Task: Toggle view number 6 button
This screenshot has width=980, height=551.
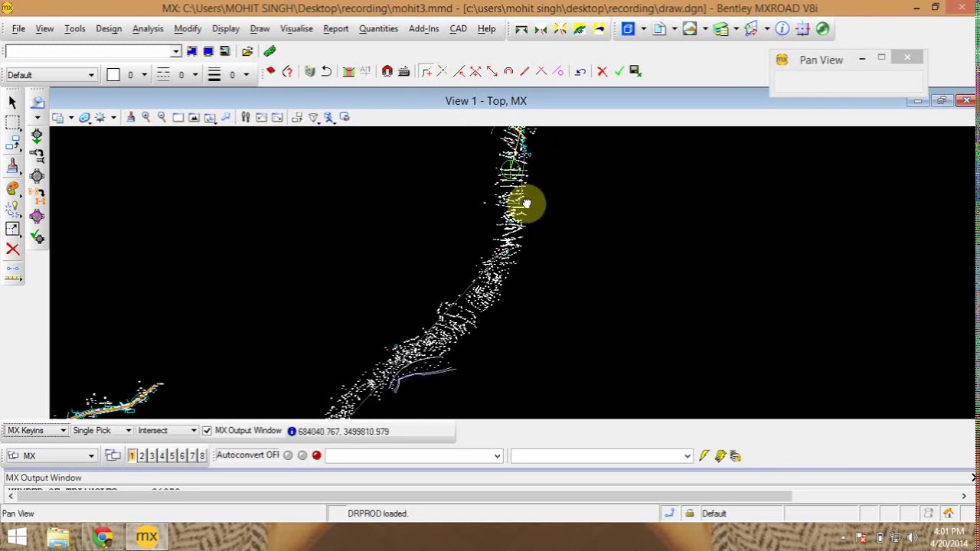Action: 181,456
